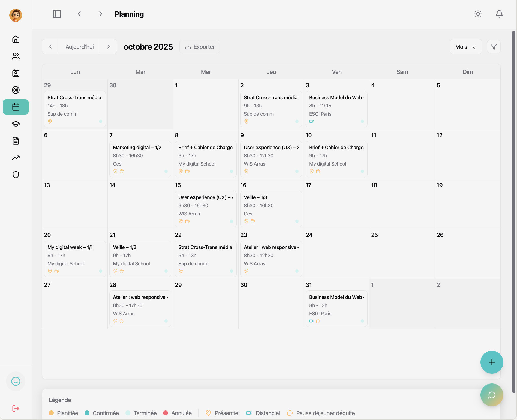This screenshot has width=517, height=420.
Task: Open the documents sidebar icon
Action: tap(16, 141)
